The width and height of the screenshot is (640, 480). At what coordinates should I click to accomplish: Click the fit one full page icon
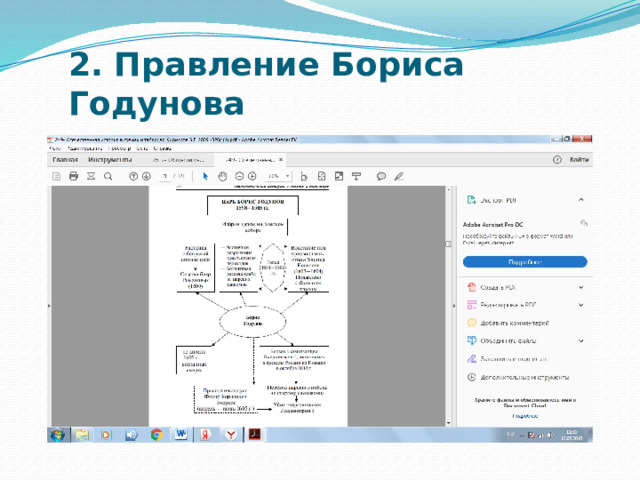click(322, 176)
